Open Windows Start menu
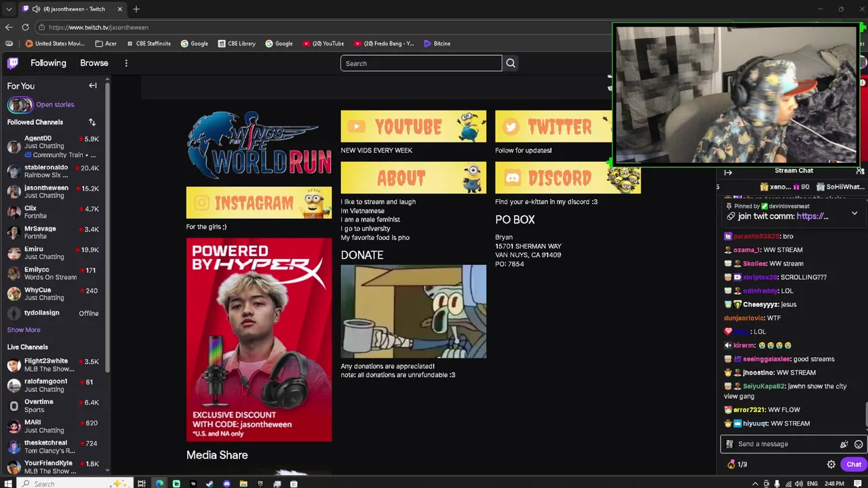 (8, 483)
